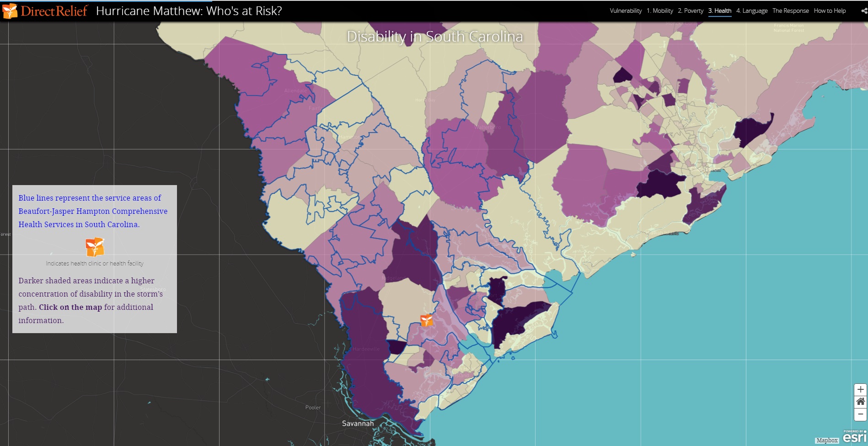Open the 1. Mobility tab

659,11
